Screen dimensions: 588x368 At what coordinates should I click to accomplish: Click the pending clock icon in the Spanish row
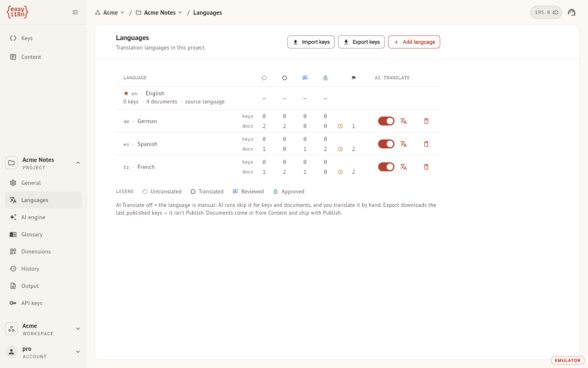click(x=340, y=149)
